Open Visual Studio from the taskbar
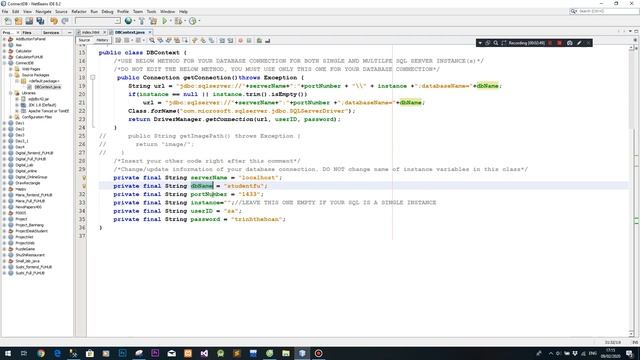The height and width of the screenshot is (360, 640). [x=204, y=353]
